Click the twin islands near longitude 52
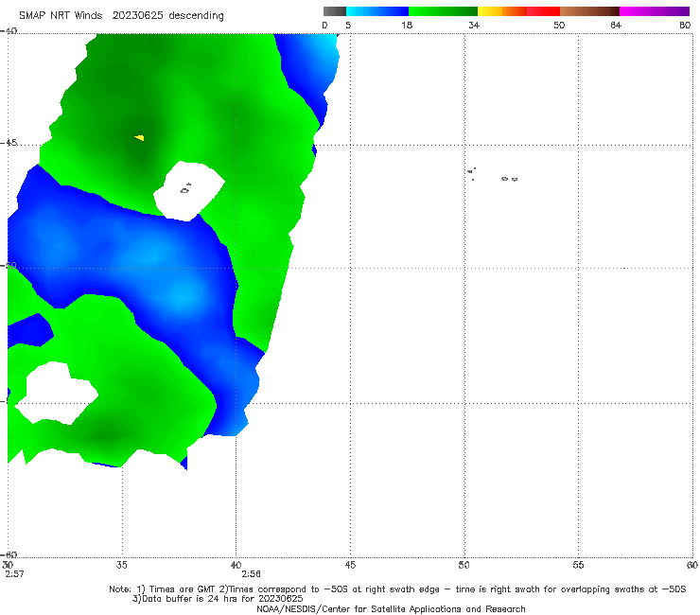This screenshot has width=700, height=615. [x=509, y=179]
